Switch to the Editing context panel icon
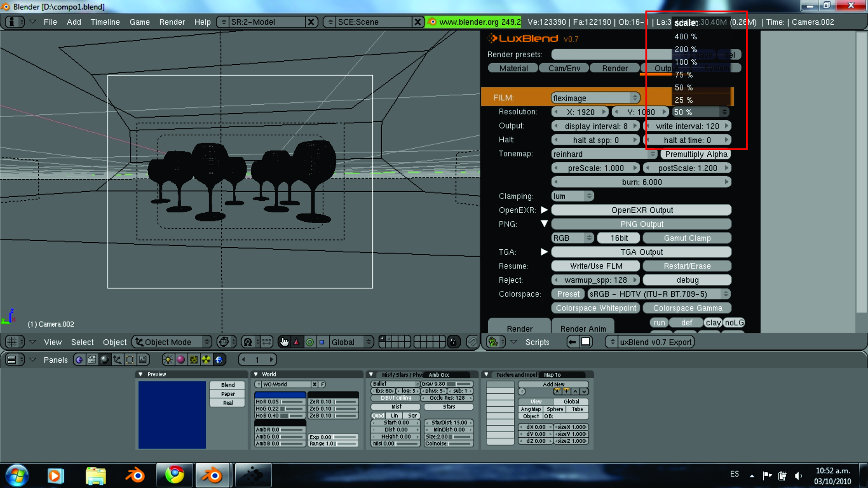 (130, 360)
